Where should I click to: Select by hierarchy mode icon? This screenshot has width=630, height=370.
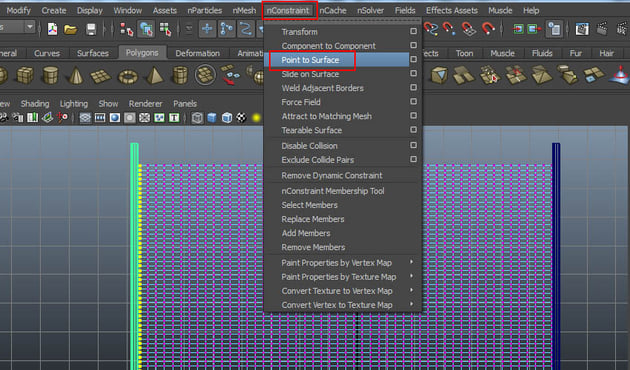(127, 29)
